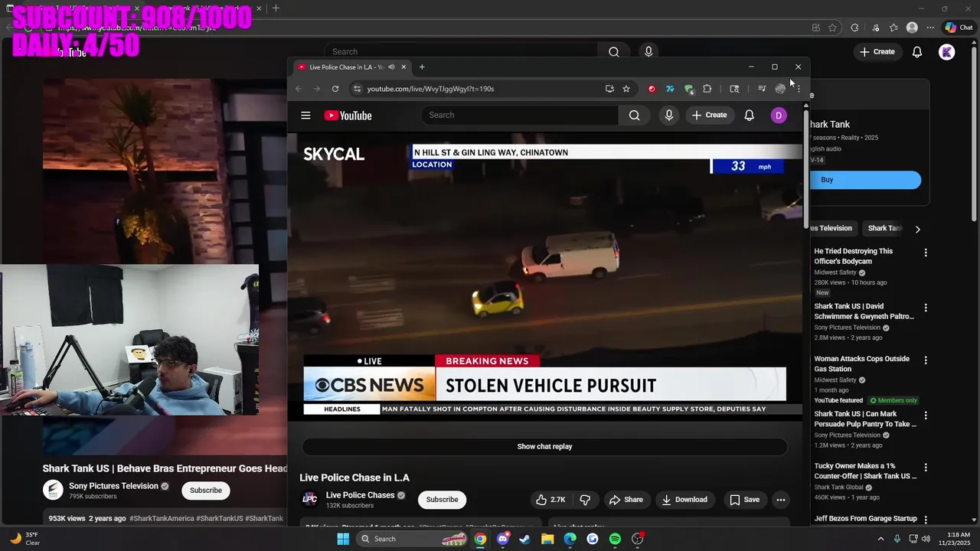The image size is (980, 551).
Task: Open He Tried Destroying This Officer's Bodycam video
Action: [853, 256]
